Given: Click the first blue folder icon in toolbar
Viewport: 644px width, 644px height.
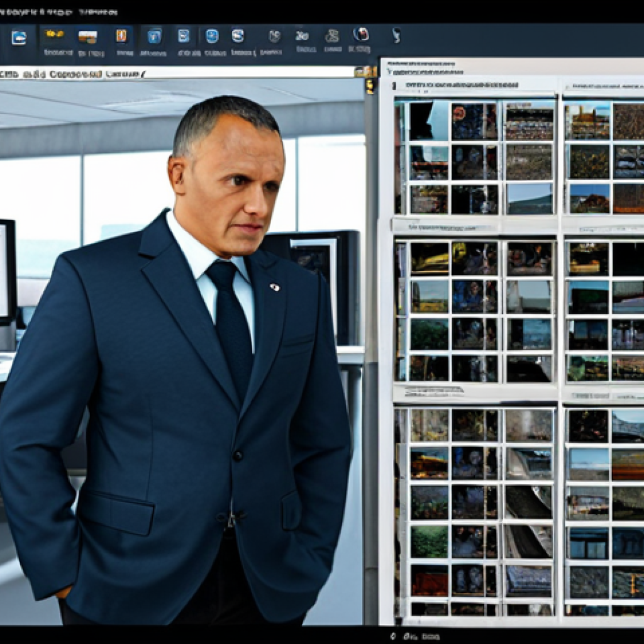Looking at the screenshot, I should [x=18, y=37].
